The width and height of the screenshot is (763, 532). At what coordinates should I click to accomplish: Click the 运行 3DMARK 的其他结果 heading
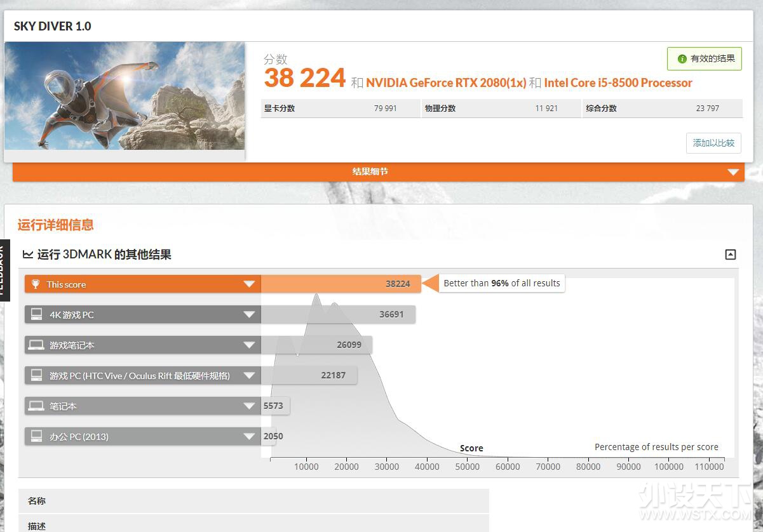104,255
